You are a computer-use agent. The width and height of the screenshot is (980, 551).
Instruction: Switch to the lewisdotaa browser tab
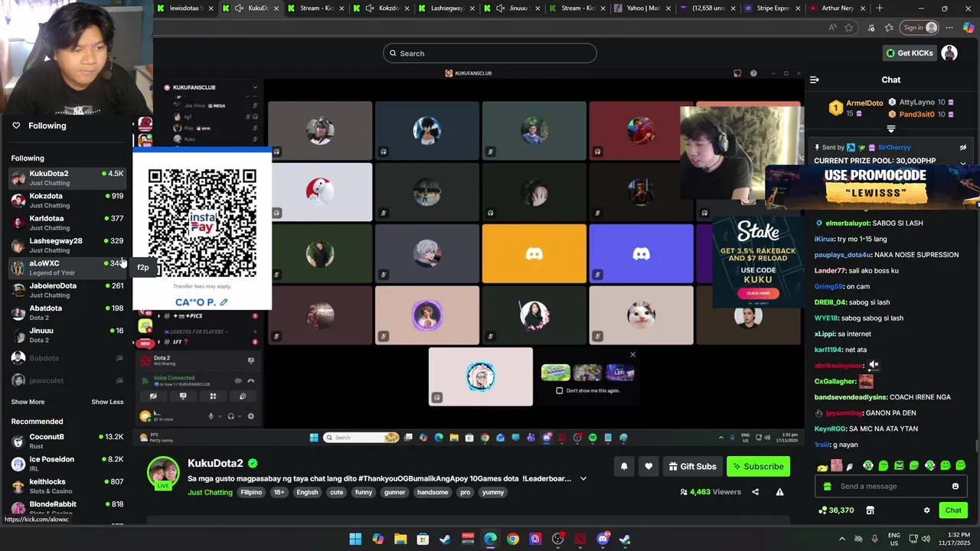185,8
